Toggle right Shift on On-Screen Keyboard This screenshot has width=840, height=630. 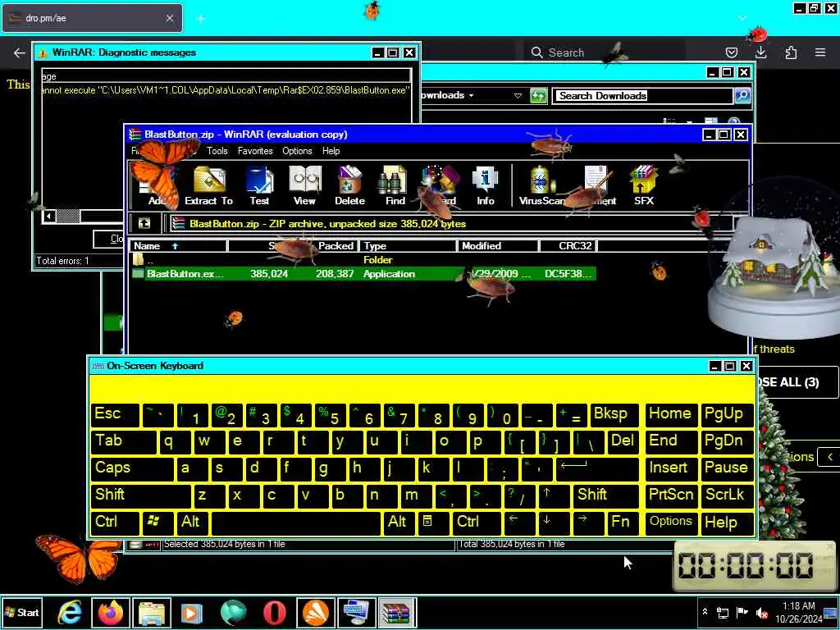[606, 495]
